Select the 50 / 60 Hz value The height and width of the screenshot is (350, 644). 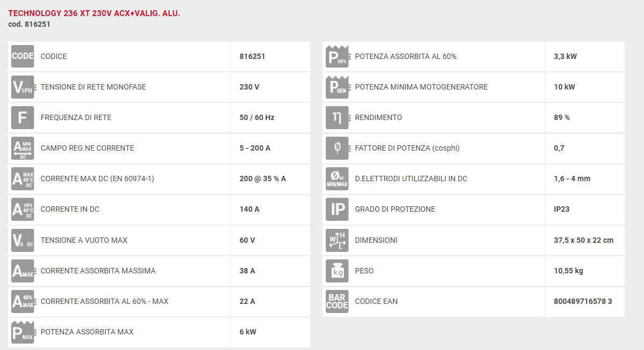pyautogui.click(x=257, y=117)
